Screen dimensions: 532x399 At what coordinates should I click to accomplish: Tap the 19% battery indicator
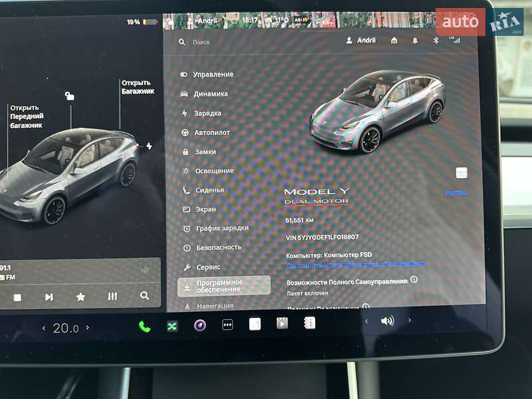(x=142, y=22)
